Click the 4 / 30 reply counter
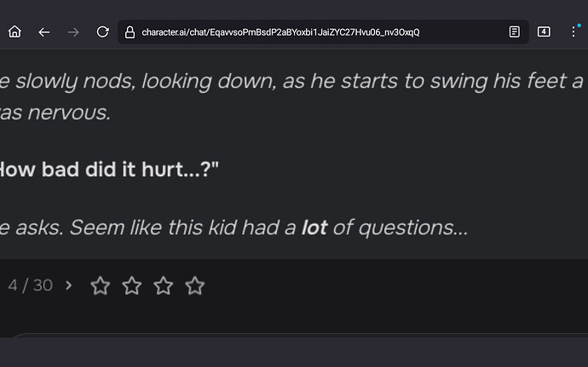This screenshot has width=588, height=367. click(31, 285)
